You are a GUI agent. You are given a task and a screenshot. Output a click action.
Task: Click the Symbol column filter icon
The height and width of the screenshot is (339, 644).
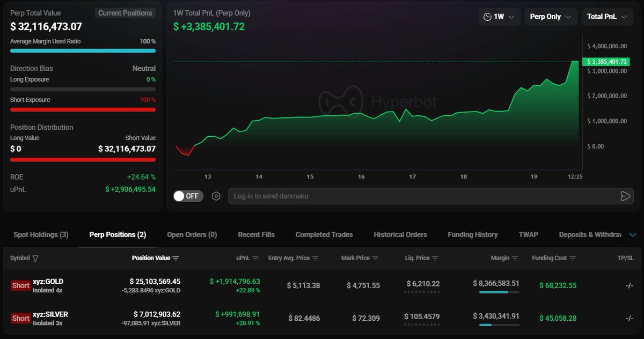pos(35,259)
